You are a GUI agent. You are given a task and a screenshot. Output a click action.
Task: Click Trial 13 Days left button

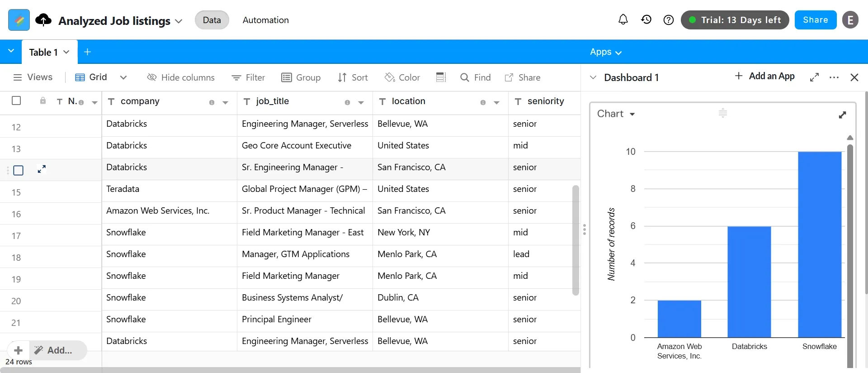point(735,20)
